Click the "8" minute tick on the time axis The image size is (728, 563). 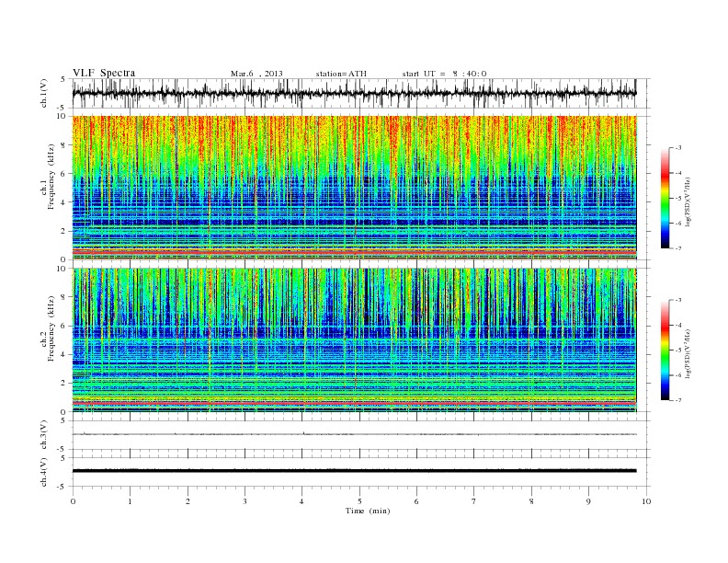point(531,501)
